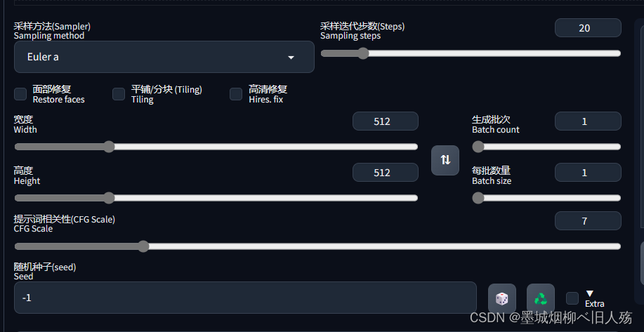644x332 pixels.
Task: Enable the Hires. fix checkbox
Action: click(x=236, y=94)
